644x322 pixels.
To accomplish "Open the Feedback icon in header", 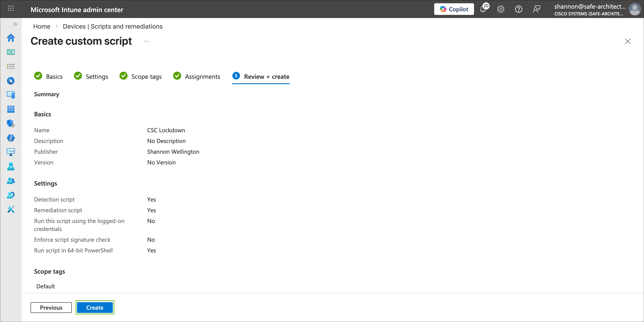I will point(537,9).
